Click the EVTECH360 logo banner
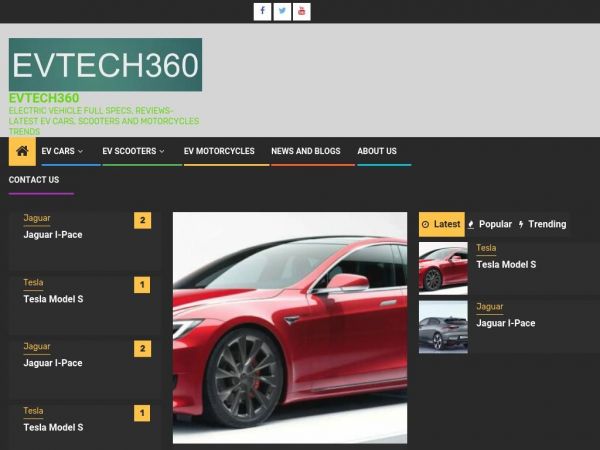600x450 pixels. tap(105, 65)
